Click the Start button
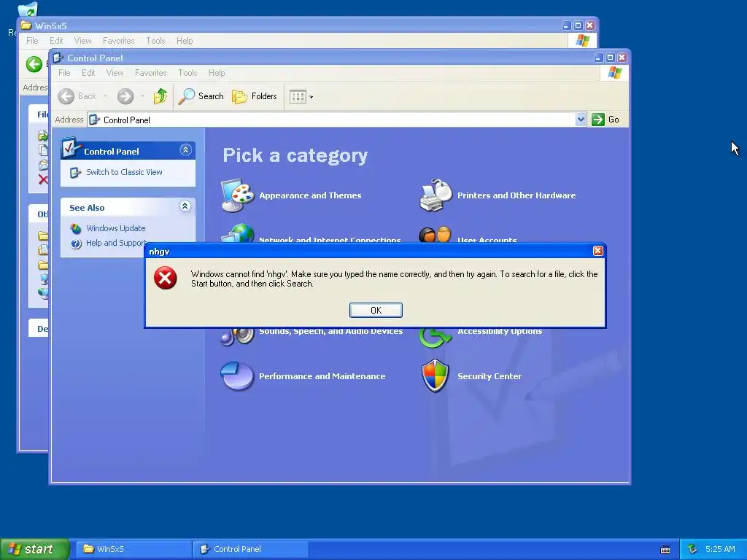 point(34,549)
